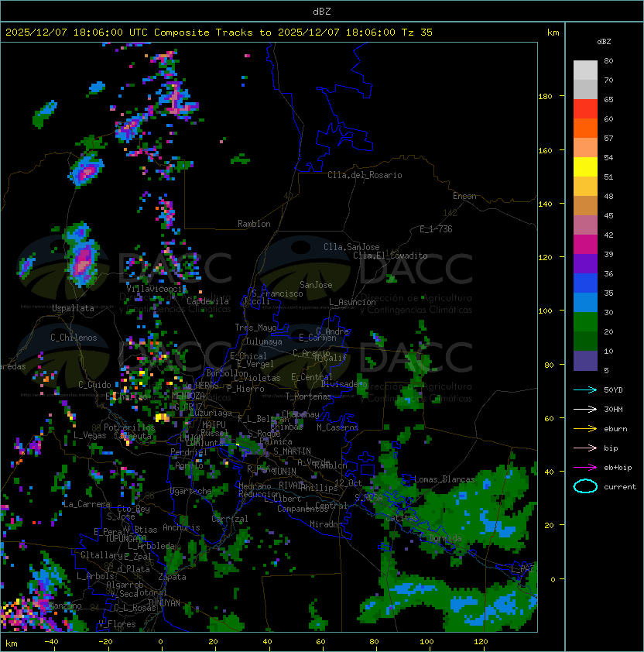Click the 'dBZ' heading above the color scale
644x652 pixels.
pos(604,42)
